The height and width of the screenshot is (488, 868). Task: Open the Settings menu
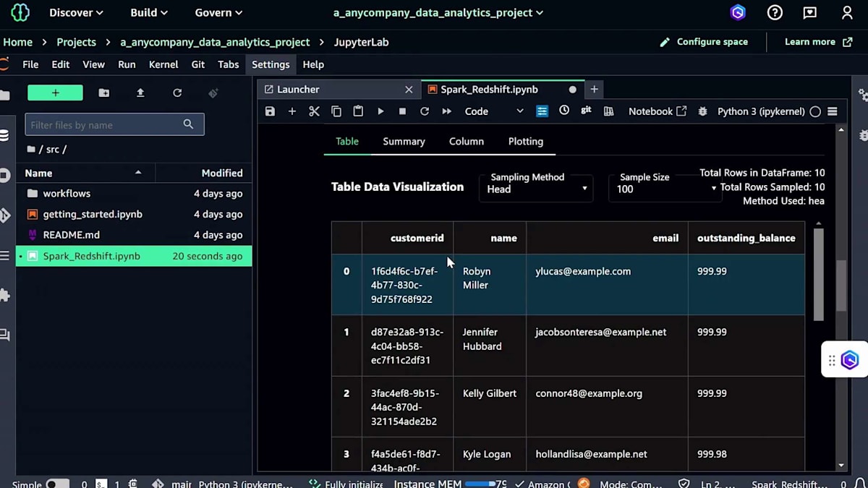tap(271, 64)
